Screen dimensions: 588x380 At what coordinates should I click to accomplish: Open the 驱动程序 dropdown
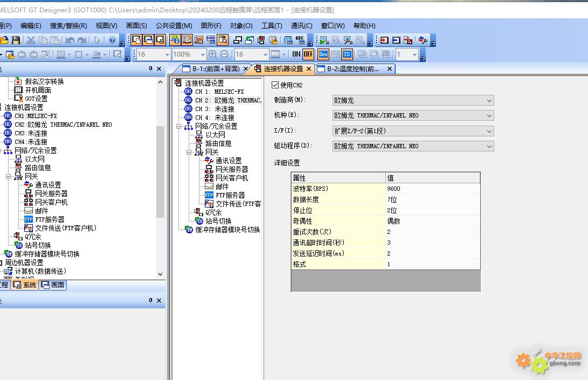(413, 146)
